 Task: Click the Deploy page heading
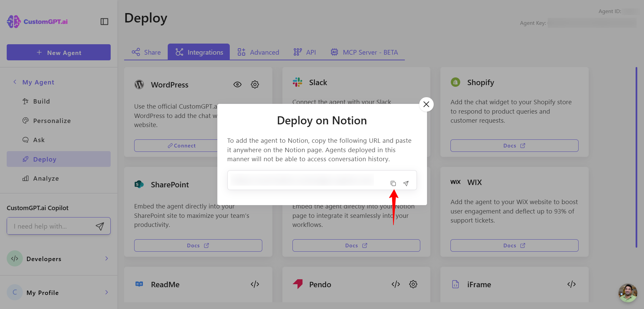click(146, 18)
